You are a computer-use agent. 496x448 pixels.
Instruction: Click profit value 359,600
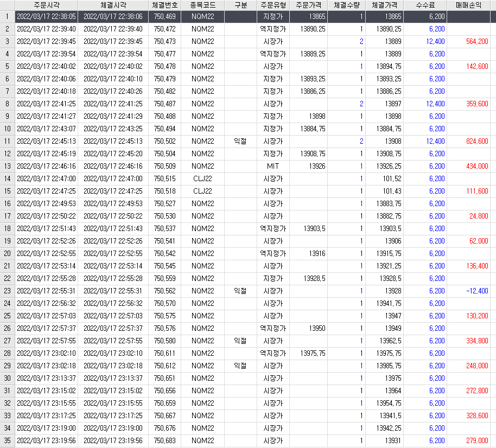tap(477, 104)
